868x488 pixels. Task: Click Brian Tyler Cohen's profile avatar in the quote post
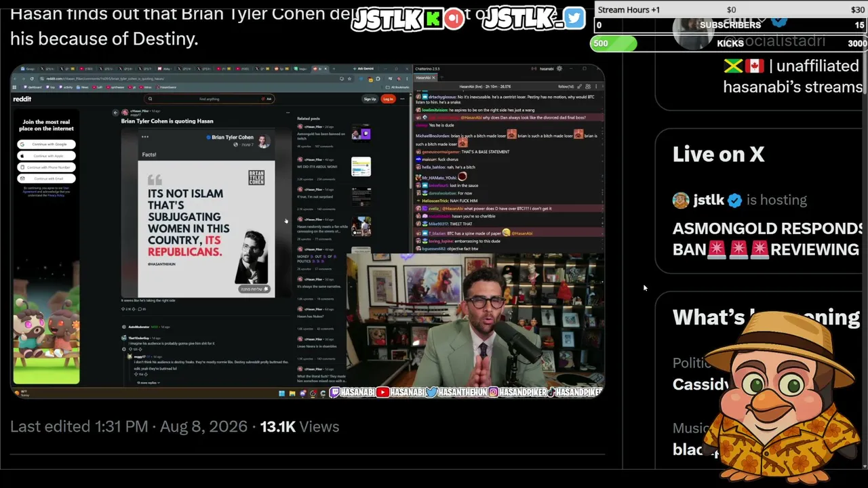coord(263,140)
